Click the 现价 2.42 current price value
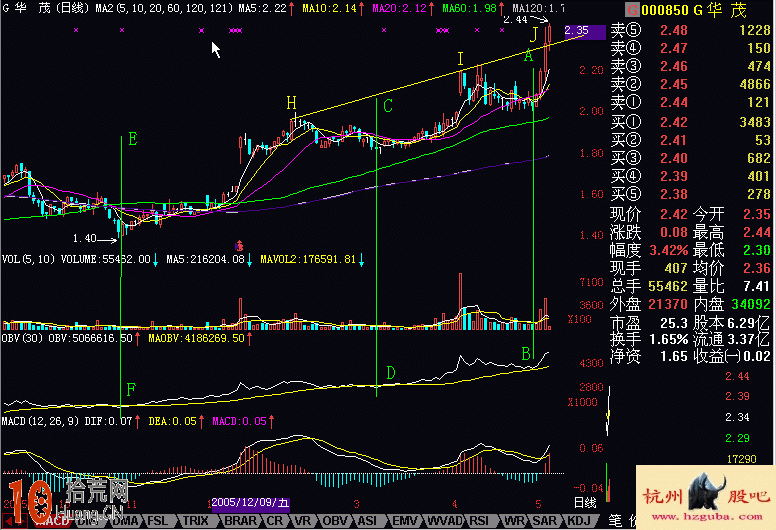The height and width of the screenshot is (530, 776). 674,214
